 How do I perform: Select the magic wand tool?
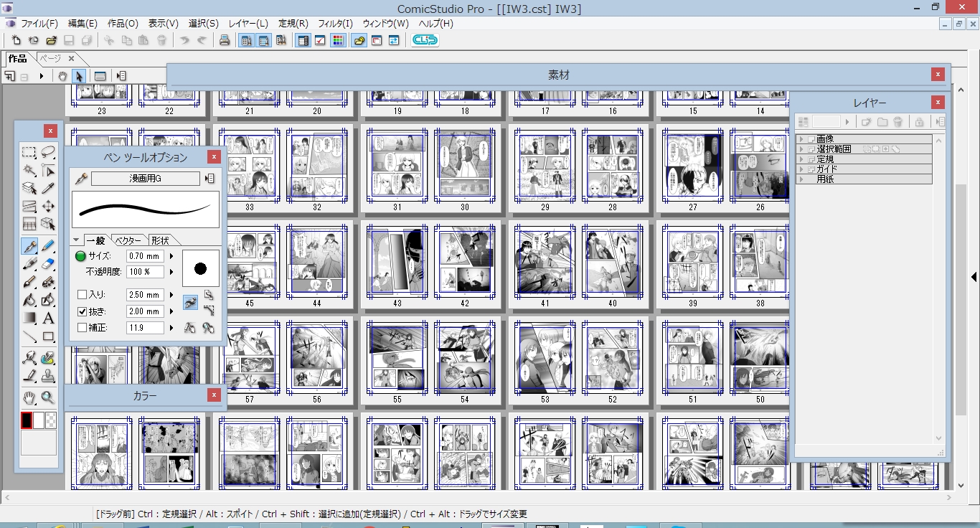point(29,170)
